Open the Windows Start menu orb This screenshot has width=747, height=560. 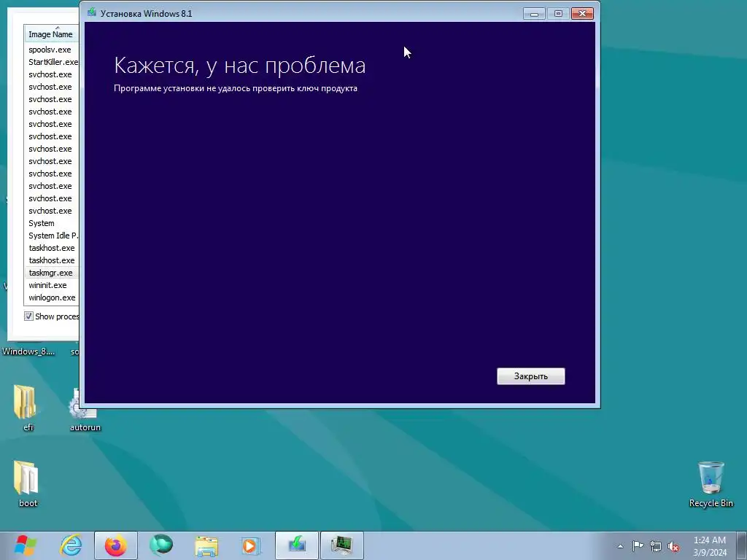pyautogui.click(x=26, y=545)
